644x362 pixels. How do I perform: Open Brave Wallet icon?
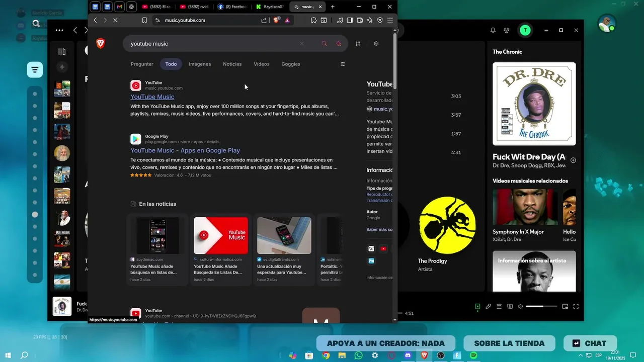(x=360, y=20)
